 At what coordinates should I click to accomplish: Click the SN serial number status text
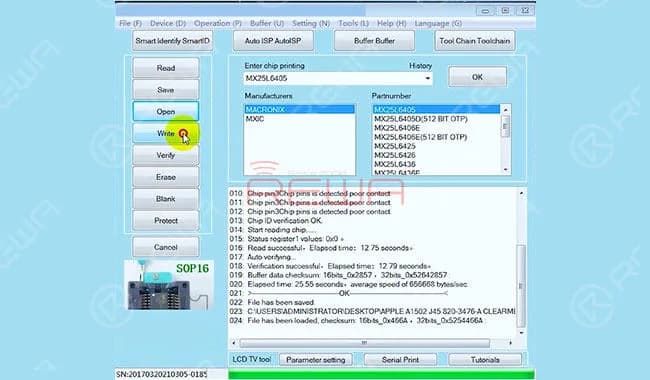click(x=162, y=374)
